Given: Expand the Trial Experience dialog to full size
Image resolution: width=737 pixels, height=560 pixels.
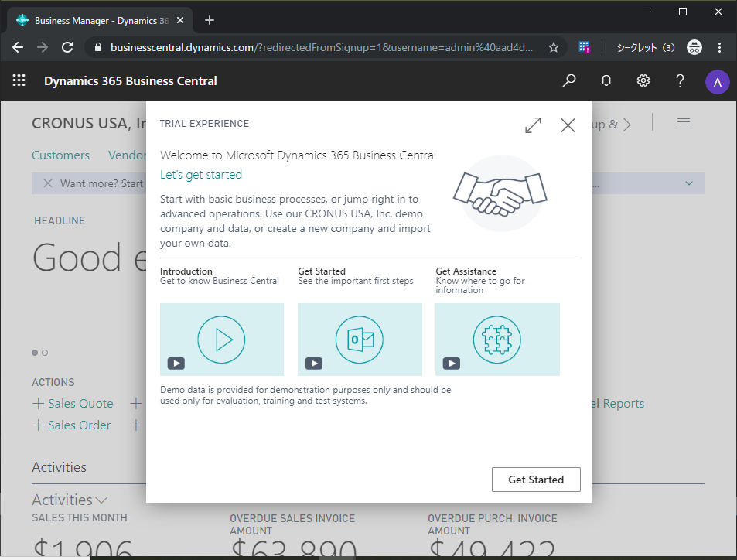Looking at the screenshot, I should [x=533, y=125].
